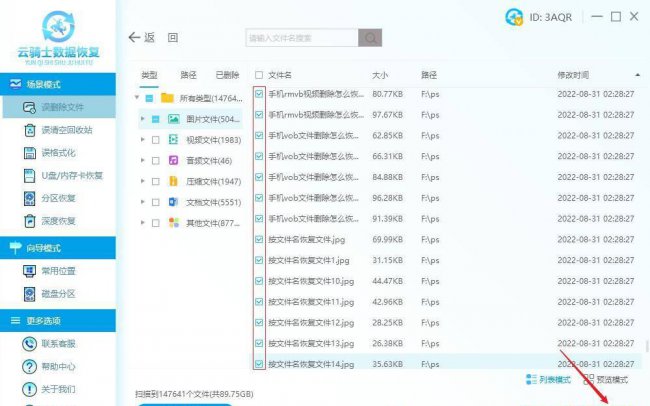Switch to 预览模式 preview view
650x406 pixels.
click(606, 379)
